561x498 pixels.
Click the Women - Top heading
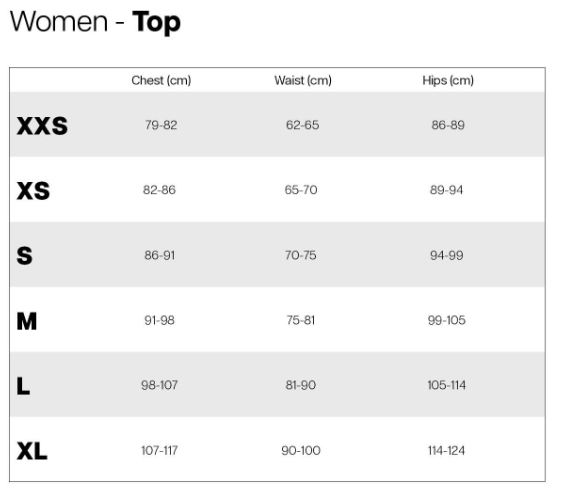click(95, 22)
